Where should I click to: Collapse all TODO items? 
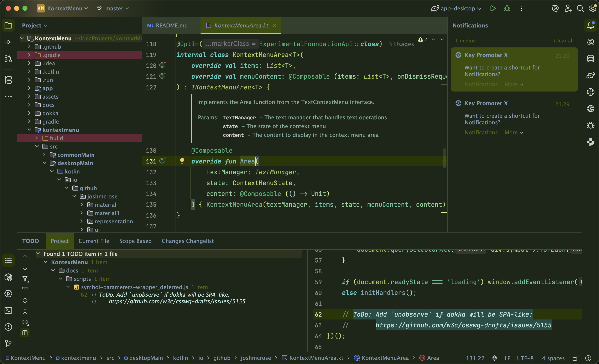click(x=25, y=311)
